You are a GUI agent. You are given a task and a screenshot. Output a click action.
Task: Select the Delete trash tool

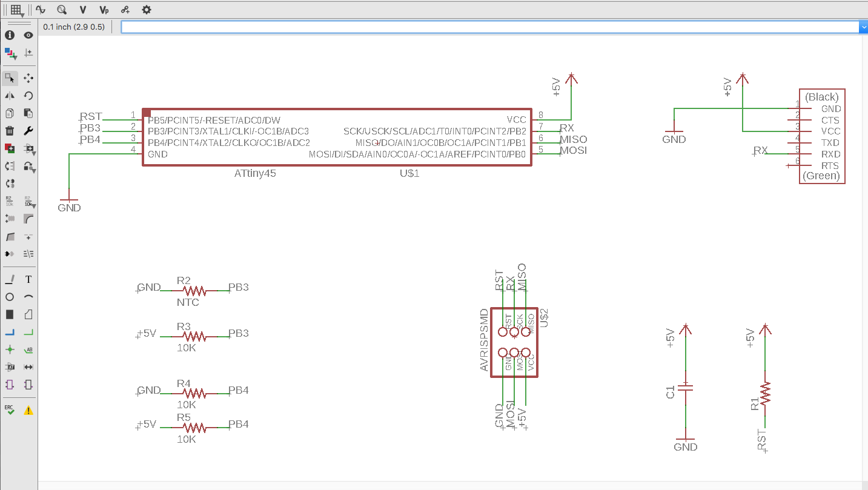(10, 131)
